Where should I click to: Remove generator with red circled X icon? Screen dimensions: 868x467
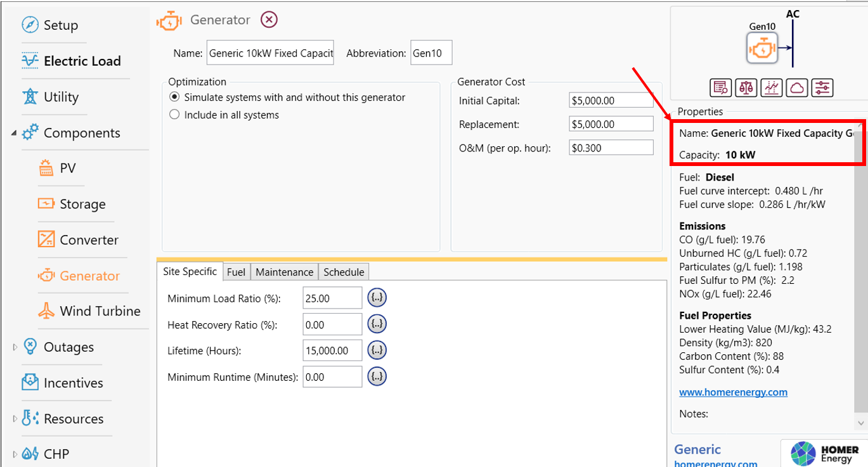tap(269, 20)
